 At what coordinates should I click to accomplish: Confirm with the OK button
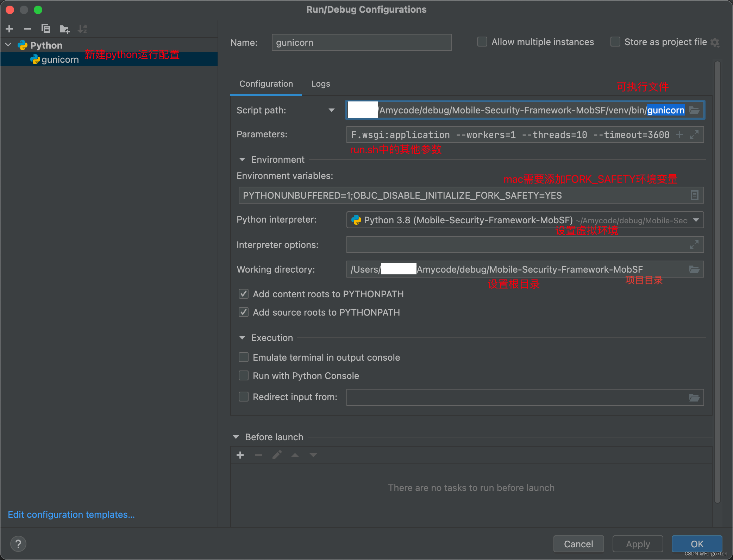697,544
